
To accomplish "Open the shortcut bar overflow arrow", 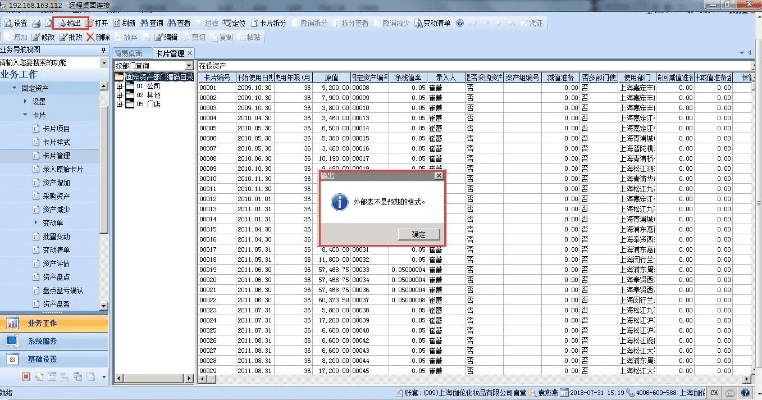I will coord(104,377).
